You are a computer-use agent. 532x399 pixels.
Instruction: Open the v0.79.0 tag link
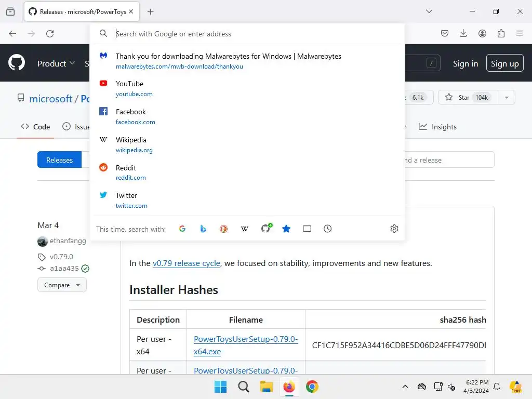[x=61, y=257]
